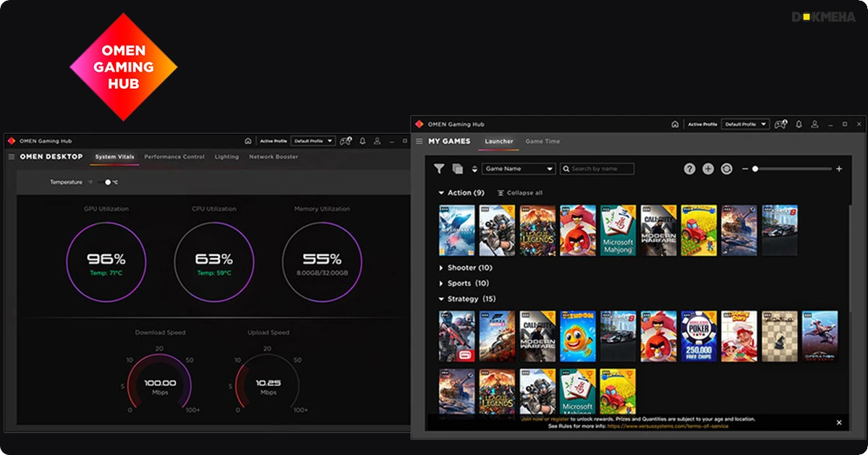The image size is (868, 455).
Task: Close the rewards banner with the X
Action: tap(839, 422)
